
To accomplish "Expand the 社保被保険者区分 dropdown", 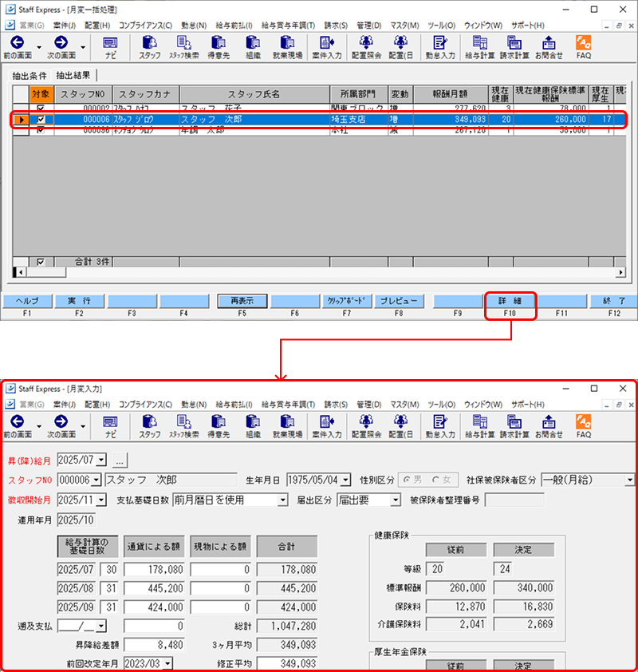I will [x=630, y=480].
